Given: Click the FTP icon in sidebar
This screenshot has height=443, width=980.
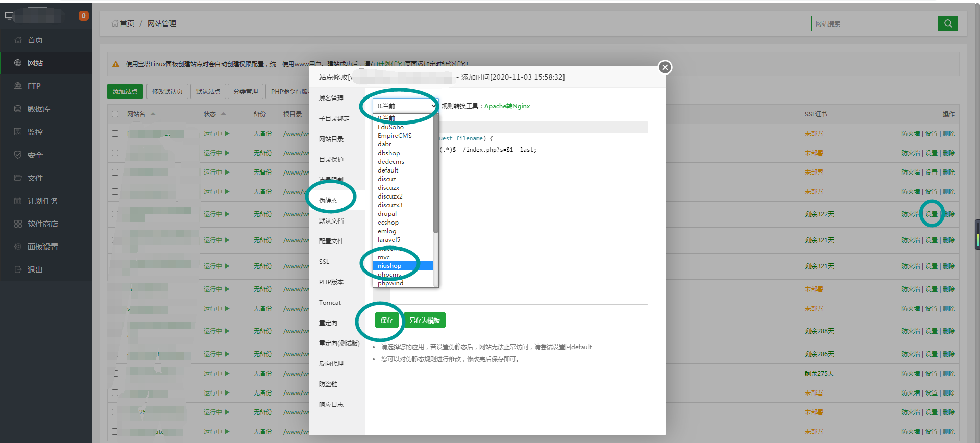Looking at the screenshot, I should (x=18, y=86).
